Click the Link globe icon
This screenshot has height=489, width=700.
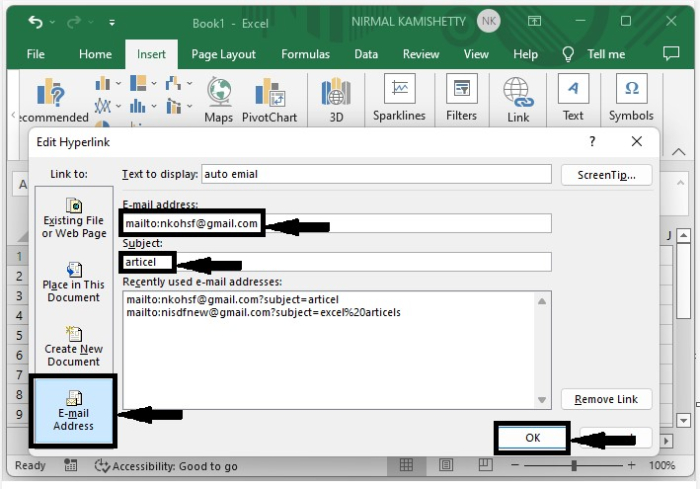point(518,92)
